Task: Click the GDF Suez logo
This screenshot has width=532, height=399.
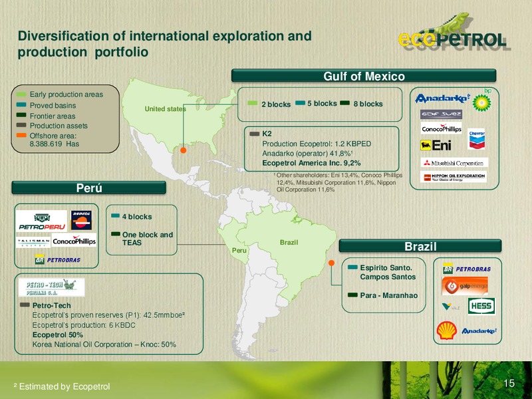Action: tap(441, 114)
